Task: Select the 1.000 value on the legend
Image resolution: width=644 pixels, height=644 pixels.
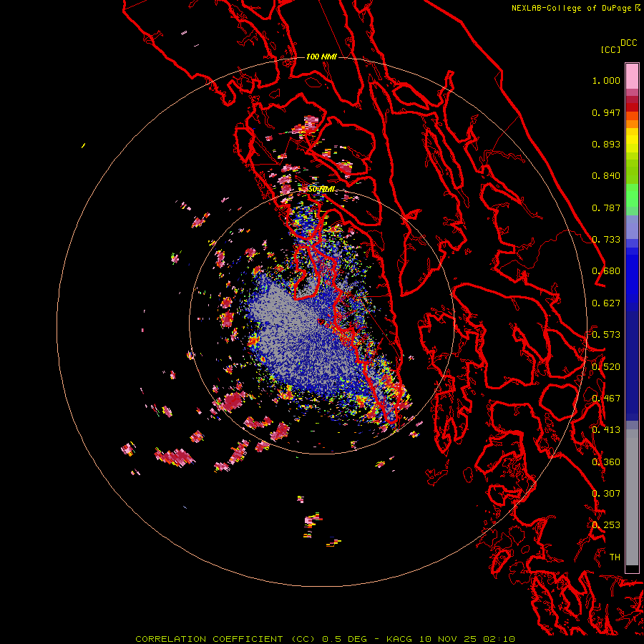Action: point(606,80)
